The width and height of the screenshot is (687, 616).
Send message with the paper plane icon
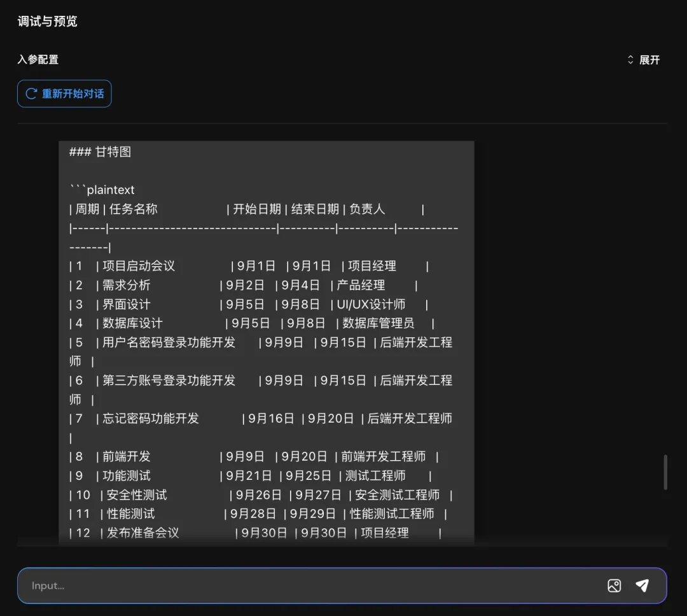click(x=642, y=585)
